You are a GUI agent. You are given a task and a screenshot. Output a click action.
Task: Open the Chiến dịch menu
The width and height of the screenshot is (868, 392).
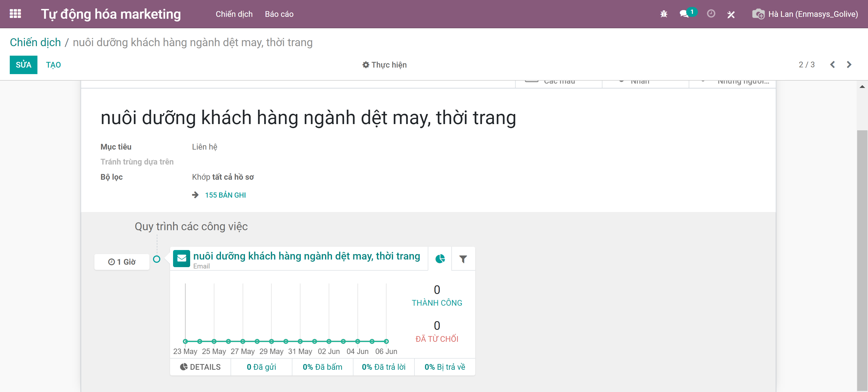click(x=234, y=14)
